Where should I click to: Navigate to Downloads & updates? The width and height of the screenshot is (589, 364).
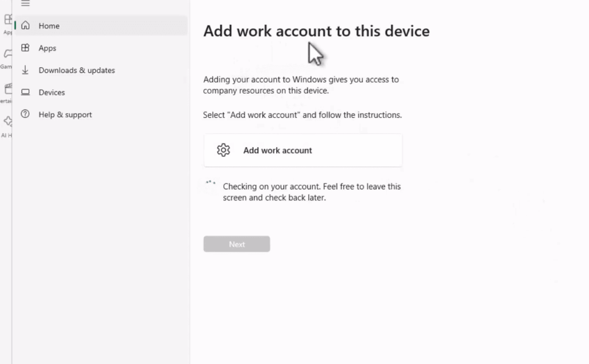(75, 70)
